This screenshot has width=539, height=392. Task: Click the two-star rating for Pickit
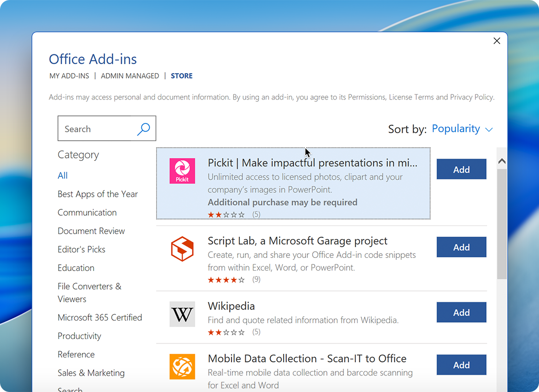(226, 214)
